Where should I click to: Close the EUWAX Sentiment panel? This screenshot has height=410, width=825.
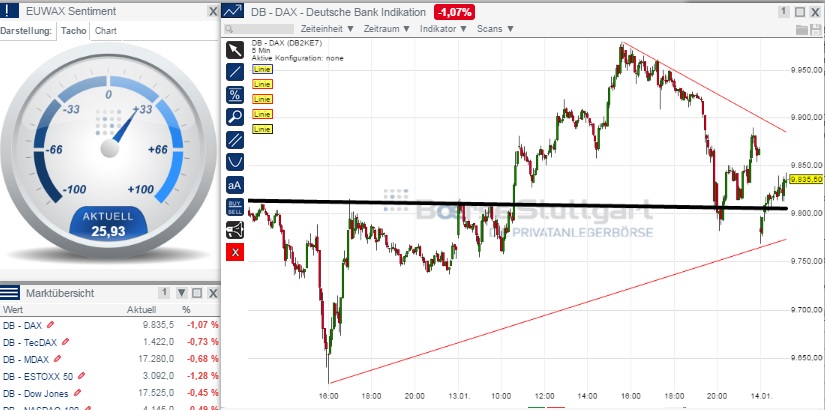(213, 11)
